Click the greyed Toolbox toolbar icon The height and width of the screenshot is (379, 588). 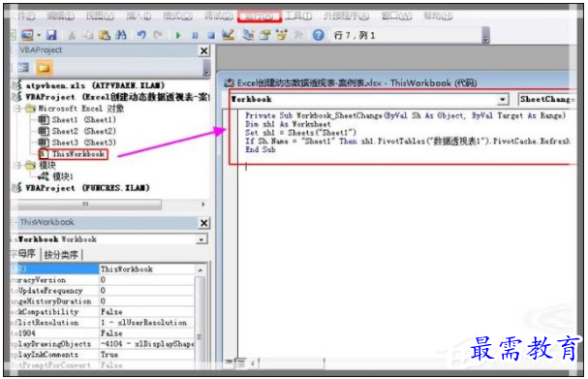click(x=298, y=35)
